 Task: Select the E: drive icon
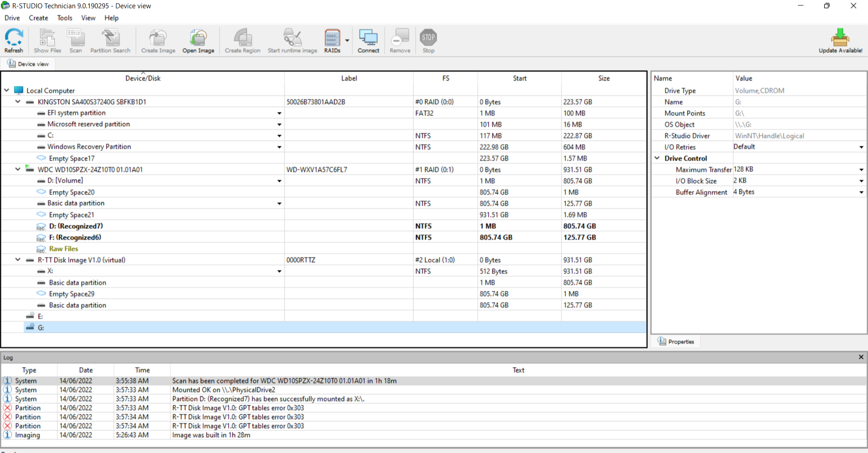point(30,316)
